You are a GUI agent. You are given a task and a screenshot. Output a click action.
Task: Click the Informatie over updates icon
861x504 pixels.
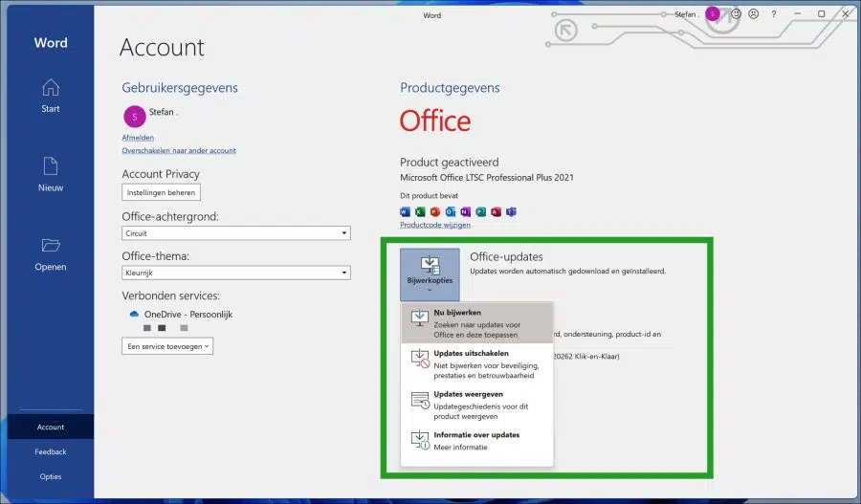coord(420,440)
